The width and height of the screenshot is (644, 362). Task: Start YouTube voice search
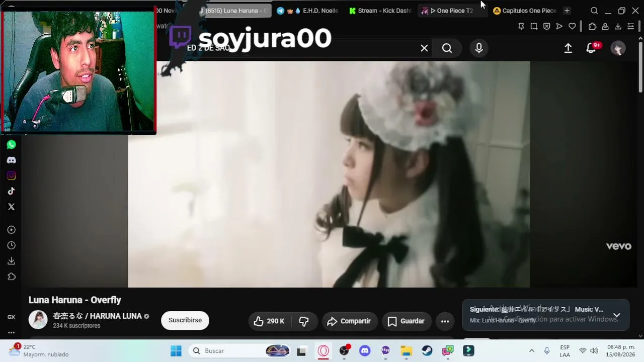[x=479, y=48]
